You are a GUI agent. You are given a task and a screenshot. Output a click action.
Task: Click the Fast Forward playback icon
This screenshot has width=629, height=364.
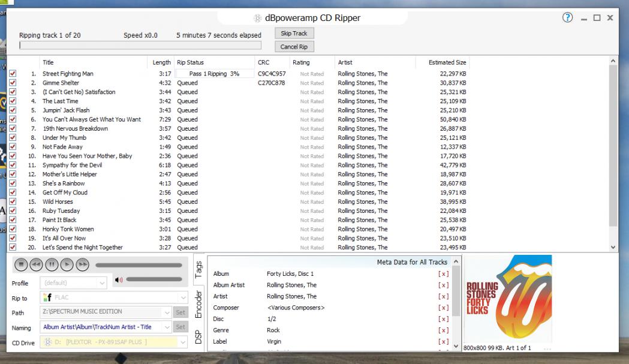(x=82, y=264)
